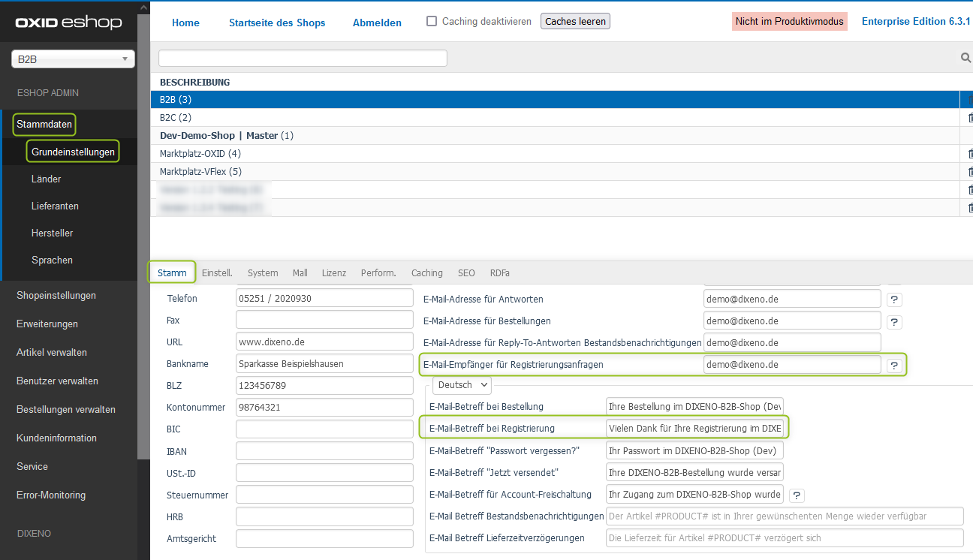This screenshot has height=560, width=973.
Task: Click E-Mail Betreff Lieferzeitverzögerungen field
Action: (785, 537)
